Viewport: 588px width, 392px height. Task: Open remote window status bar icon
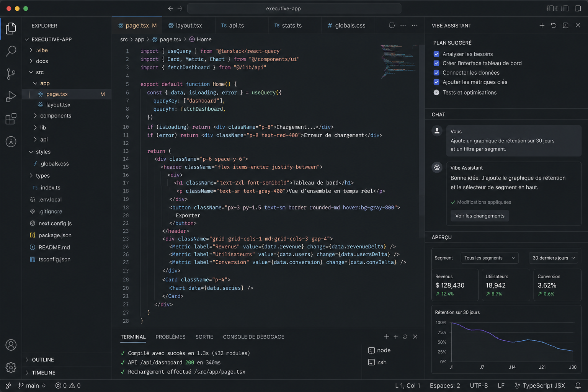8,385
